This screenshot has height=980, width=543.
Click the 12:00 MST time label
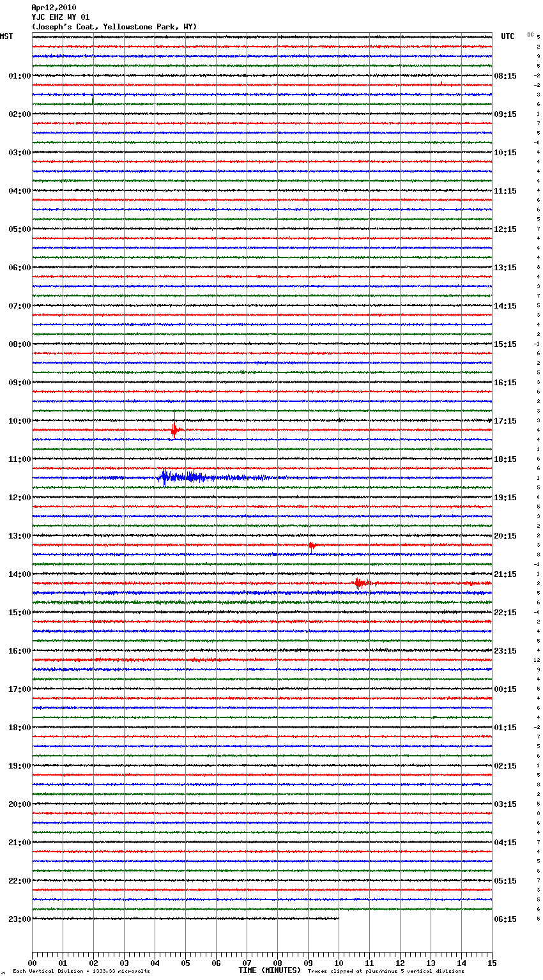click(x=20, y=498)
